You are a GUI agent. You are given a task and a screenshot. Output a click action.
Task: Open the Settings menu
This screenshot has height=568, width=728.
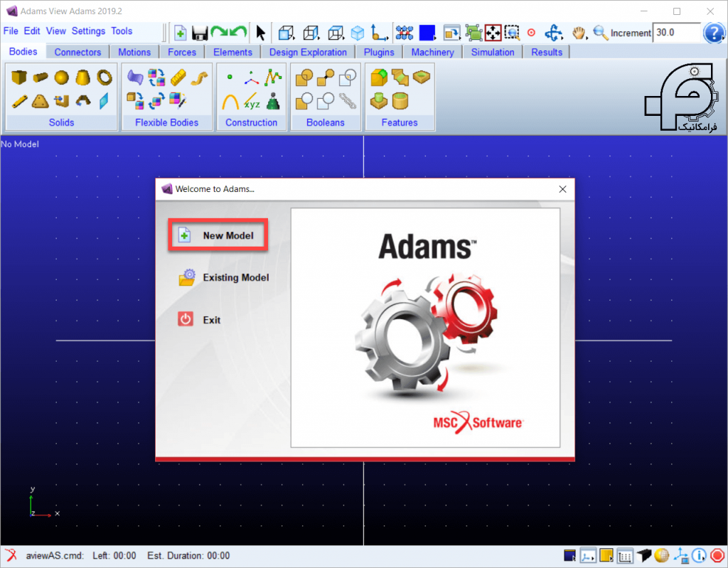88,31
